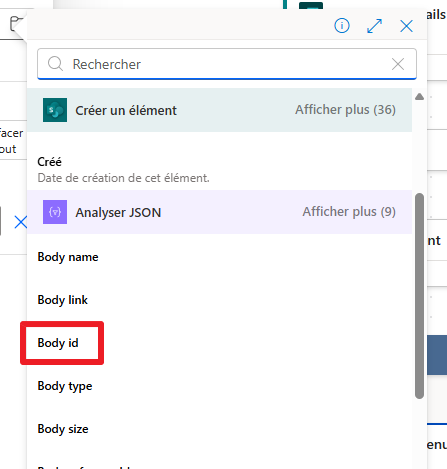This screenshot has width=447, height=469.
Task: Clear the Rechercher search field
Action: tap(398, 64)
